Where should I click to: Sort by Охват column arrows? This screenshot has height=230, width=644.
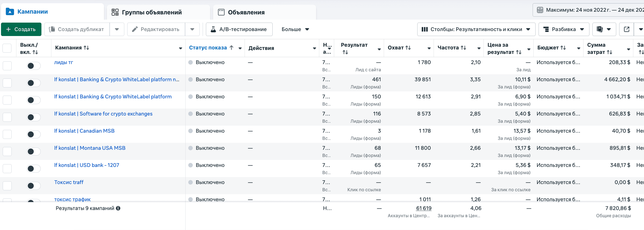(x=408, y=47)
